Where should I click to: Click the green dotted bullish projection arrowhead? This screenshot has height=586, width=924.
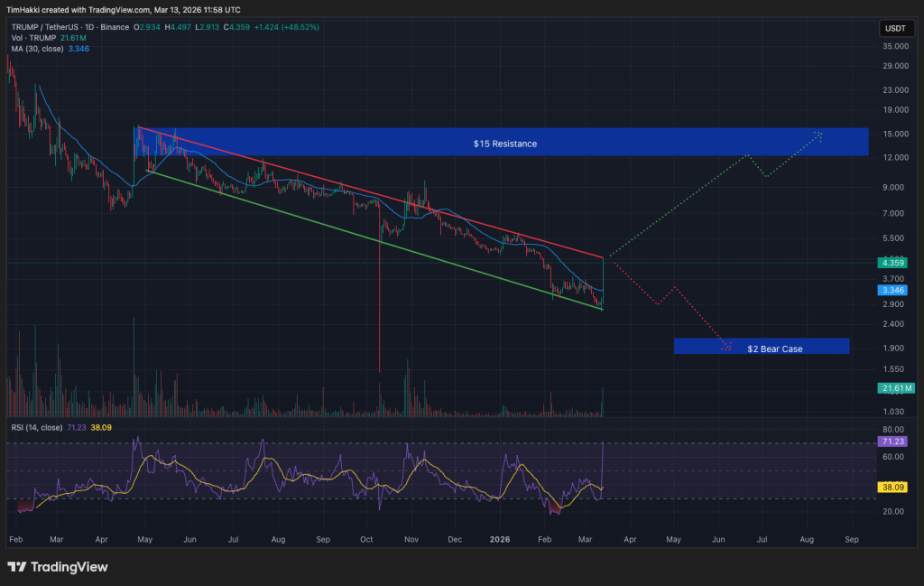pyautogui.click(x=818, y=135)
